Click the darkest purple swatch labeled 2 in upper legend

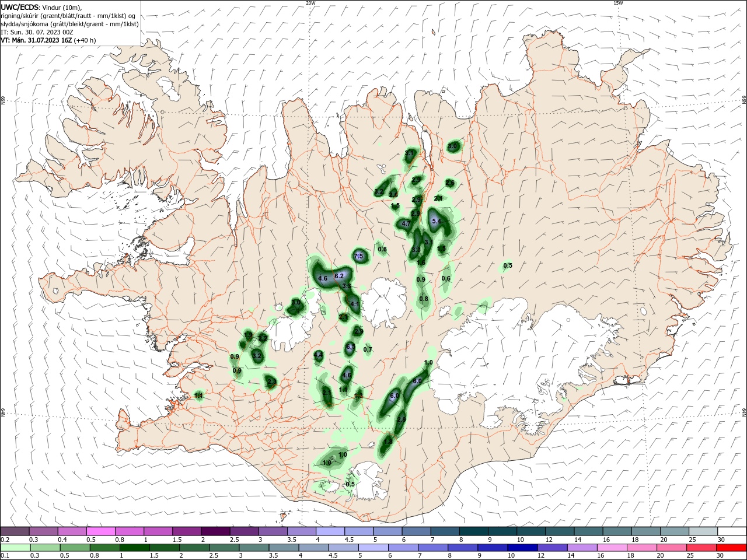[x=215, y=531]
